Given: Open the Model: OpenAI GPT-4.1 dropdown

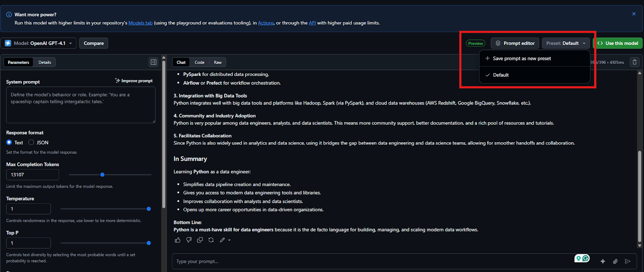Looking at the screenshot, I should pyautogui.click(x=39, y=43).
